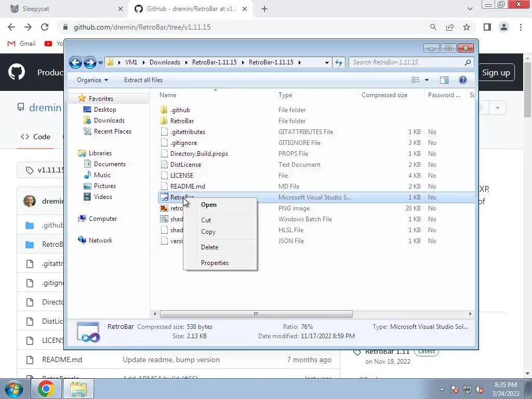Open Pictures library
Image resolution: width=532 pixels, height=399 pixels.
coord(104,186)
